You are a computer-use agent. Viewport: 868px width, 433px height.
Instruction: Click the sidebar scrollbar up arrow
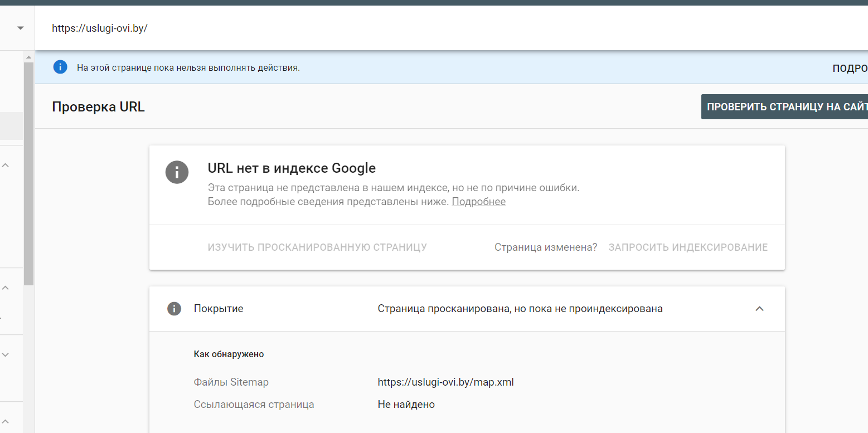pos(28,57)
